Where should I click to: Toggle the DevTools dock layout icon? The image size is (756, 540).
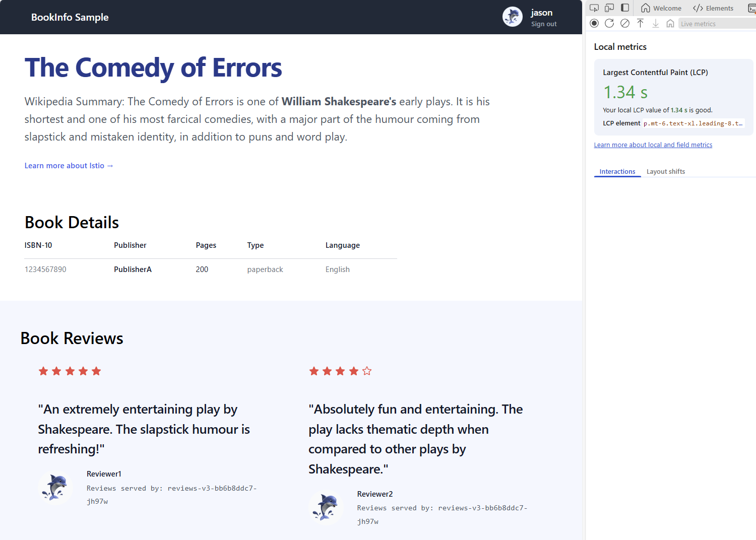point(625,8)
